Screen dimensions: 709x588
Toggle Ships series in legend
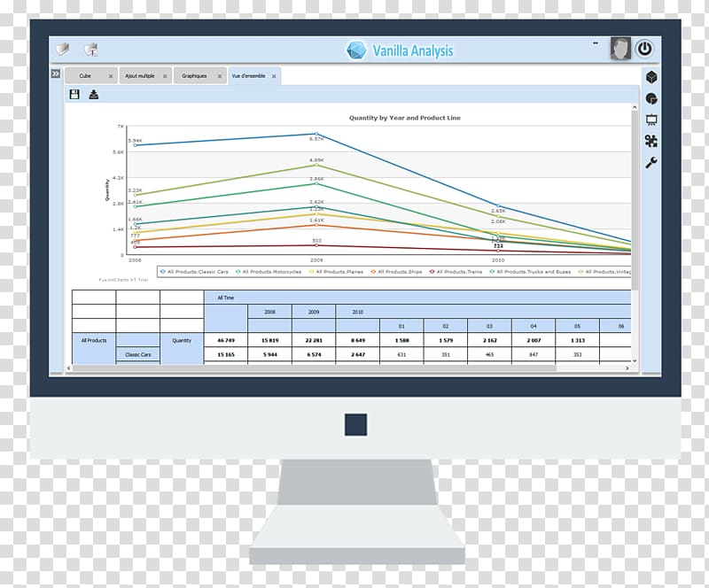(x=396, y=272)
